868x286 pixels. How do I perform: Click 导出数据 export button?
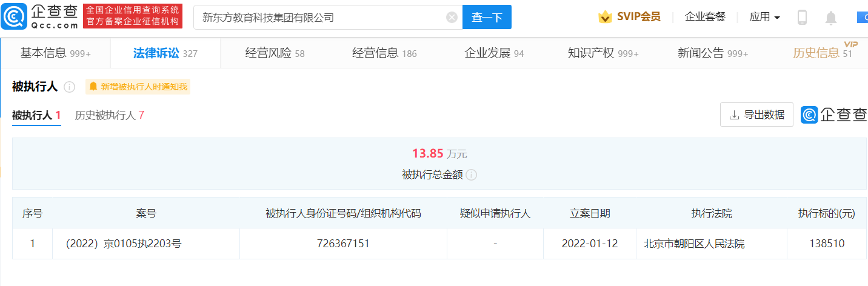click(x=756, y=115)
